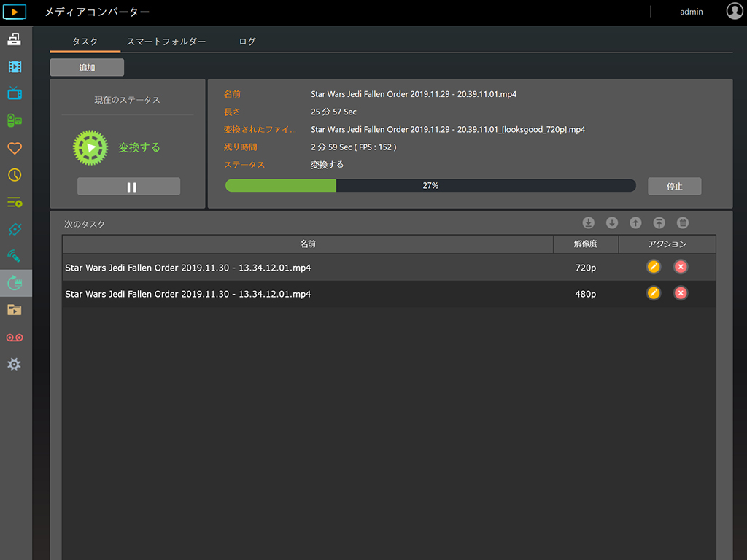Click the メディアコンバーター title text
The width and height of the screenshot is (747, 560).
(x=97, y=12)
